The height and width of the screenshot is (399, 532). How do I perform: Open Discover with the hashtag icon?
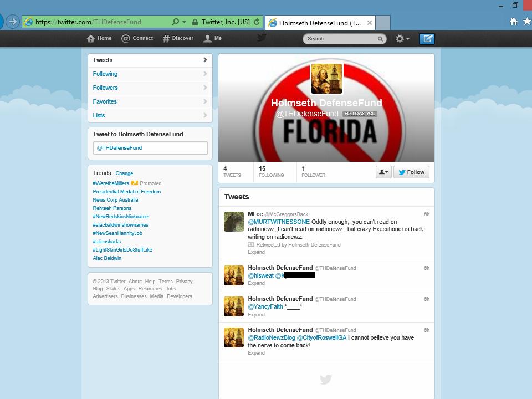pos(166,38)
